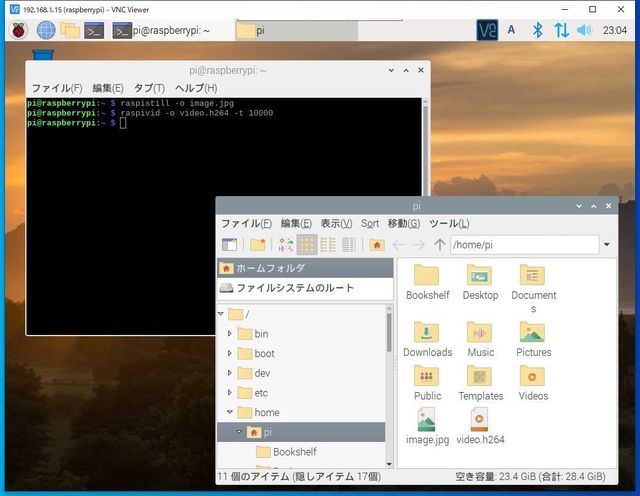Image resolution: width=640 pixels, height=496 pixels.
Task: Open the volume speaker tray icon
Action: pos(584,30)
